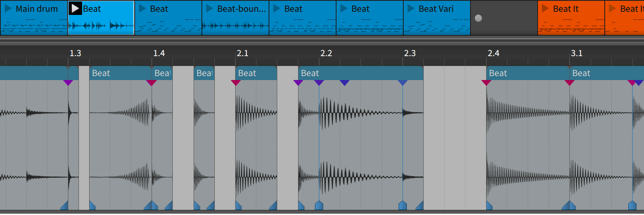Viewport: 644px width, 215px height.
Task: Click ruler position 1.3
Action: [x=75, y=53]
